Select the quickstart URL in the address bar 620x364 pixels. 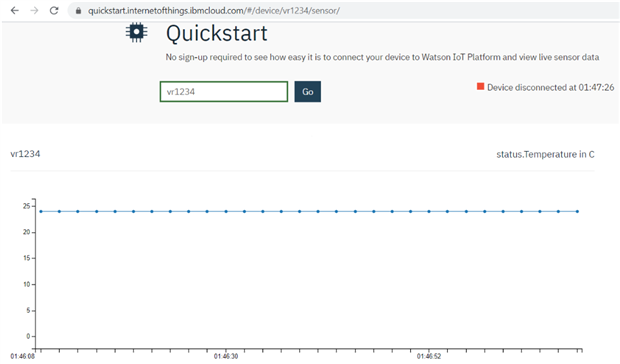[x=214, y=11]
